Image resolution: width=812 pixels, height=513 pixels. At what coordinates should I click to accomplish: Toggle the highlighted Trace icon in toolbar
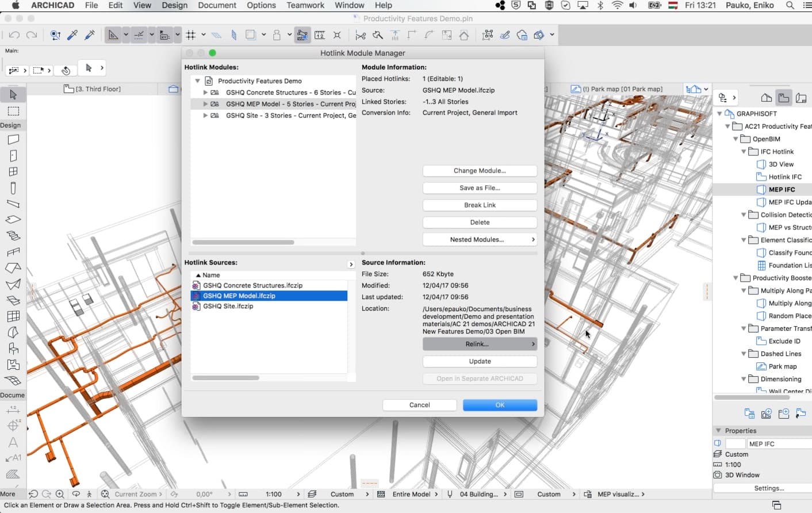(x=302, y=35)
